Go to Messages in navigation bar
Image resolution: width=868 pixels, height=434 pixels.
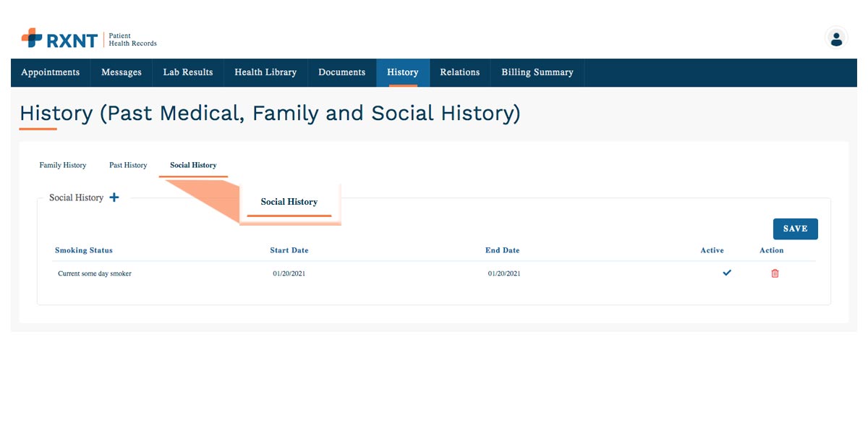(122, 72)
